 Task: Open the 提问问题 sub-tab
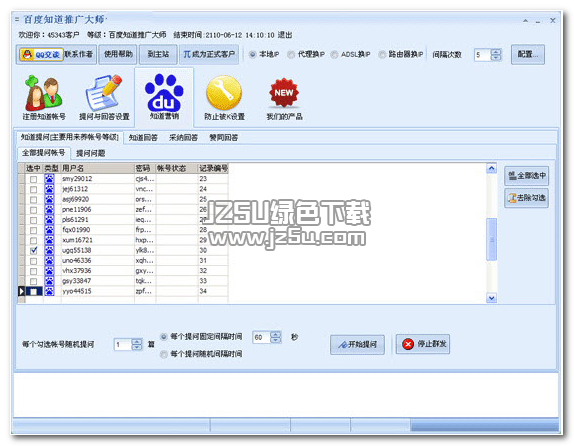tap(90, 153)
